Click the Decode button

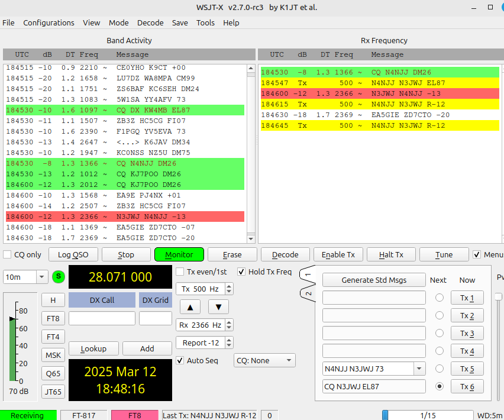285,254
